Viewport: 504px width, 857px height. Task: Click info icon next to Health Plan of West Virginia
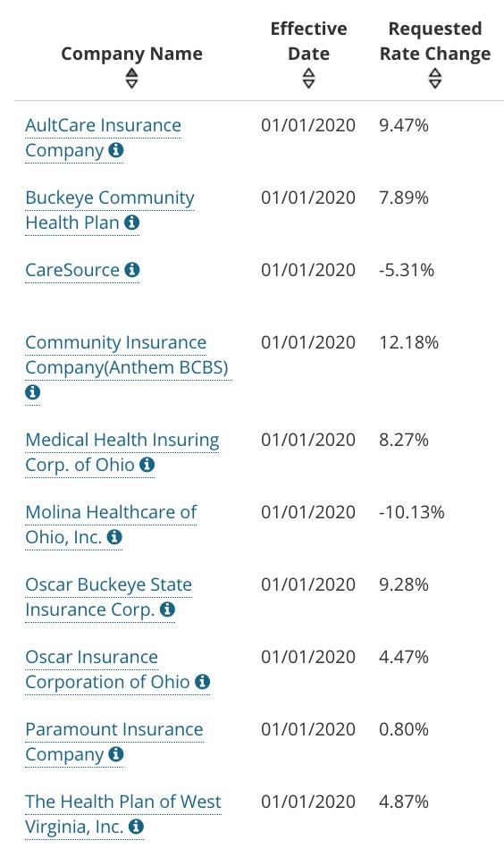click(x=136, y=827)
